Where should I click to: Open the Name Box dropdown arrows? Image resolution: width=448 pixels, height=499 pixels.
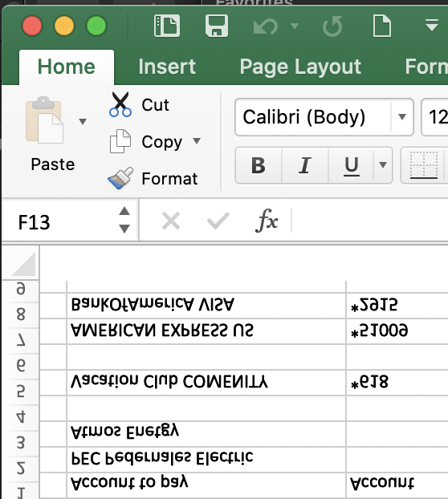click(x=124, y=220)
